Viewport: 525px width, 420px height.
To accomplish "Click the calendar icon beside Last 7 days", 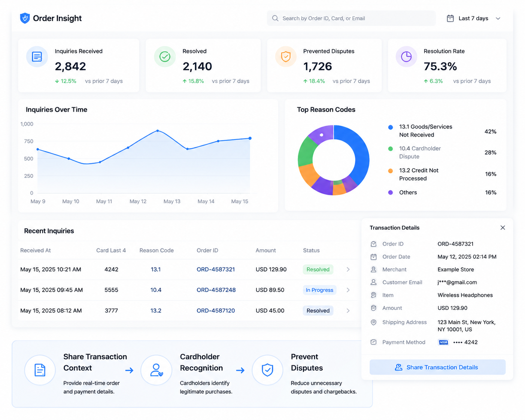I will coord(450,18).
